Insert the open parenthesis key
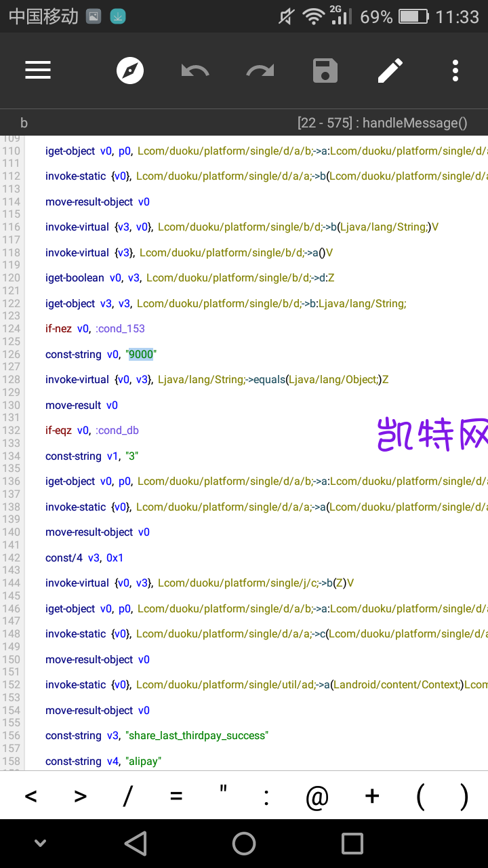The image size is (488, 868). (x=421, y=797)
